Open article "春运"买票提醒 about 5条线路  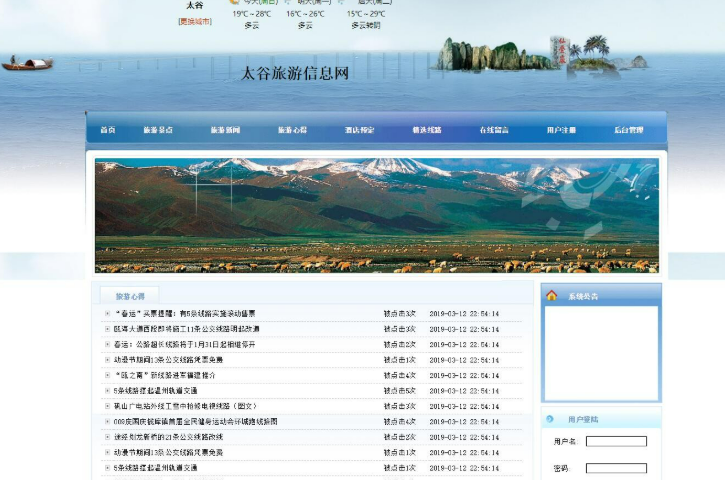click(184, 314)
